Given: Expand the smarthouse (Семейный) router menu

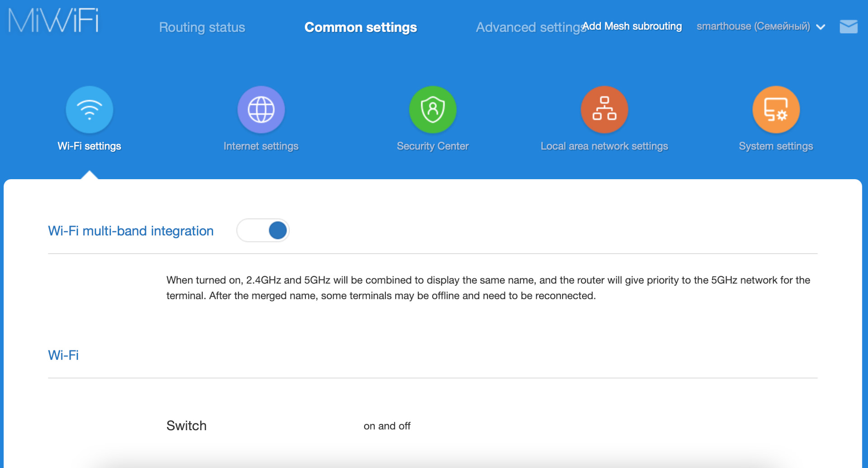Looking at the screenshot, I should click(753, 27).
